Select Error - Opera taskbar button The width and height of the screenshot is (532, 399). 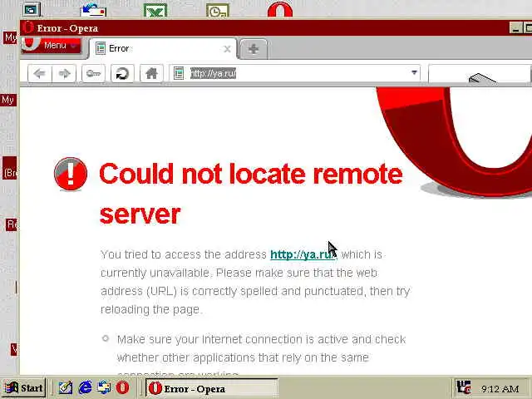[x=212, y=388]
